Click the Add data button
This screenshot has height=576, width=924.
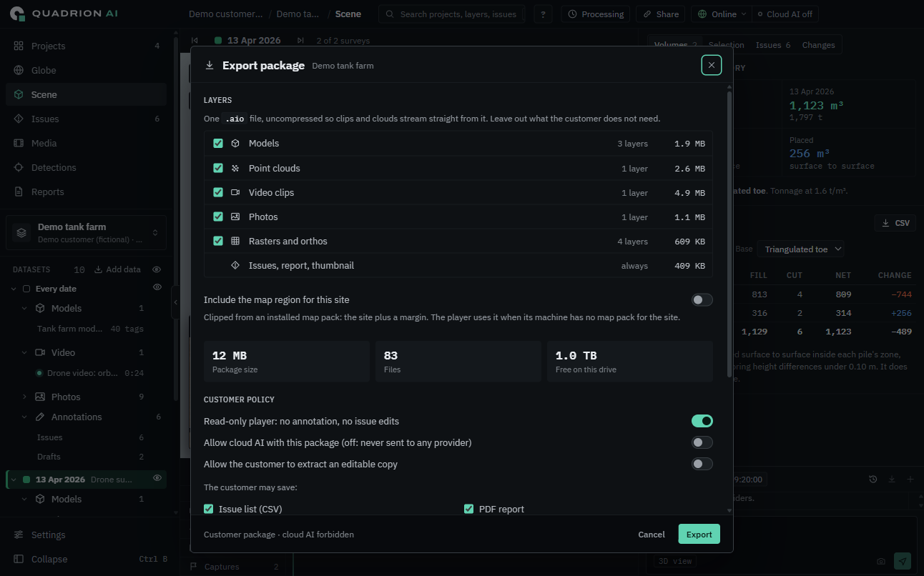tap(117, 269)
